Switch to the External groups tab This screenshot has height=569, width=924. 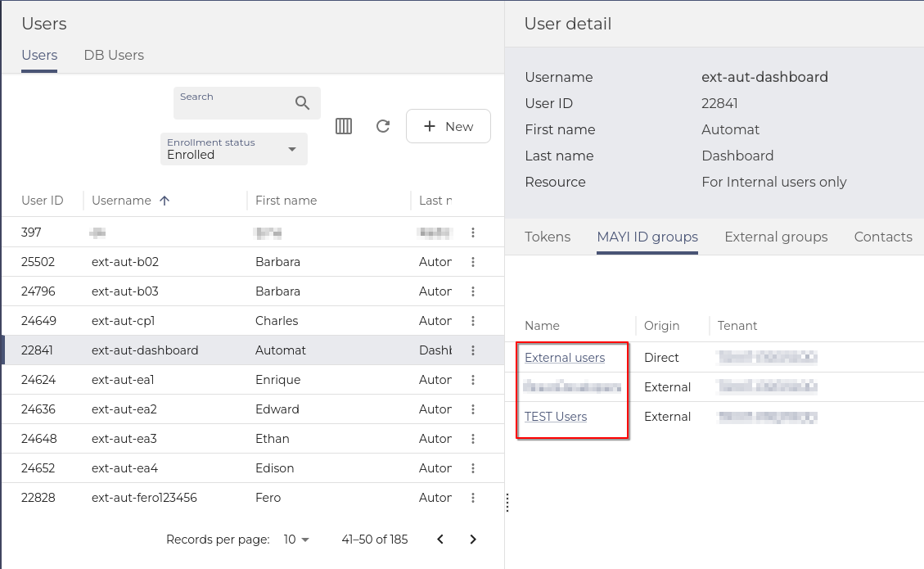click(776, 237)
